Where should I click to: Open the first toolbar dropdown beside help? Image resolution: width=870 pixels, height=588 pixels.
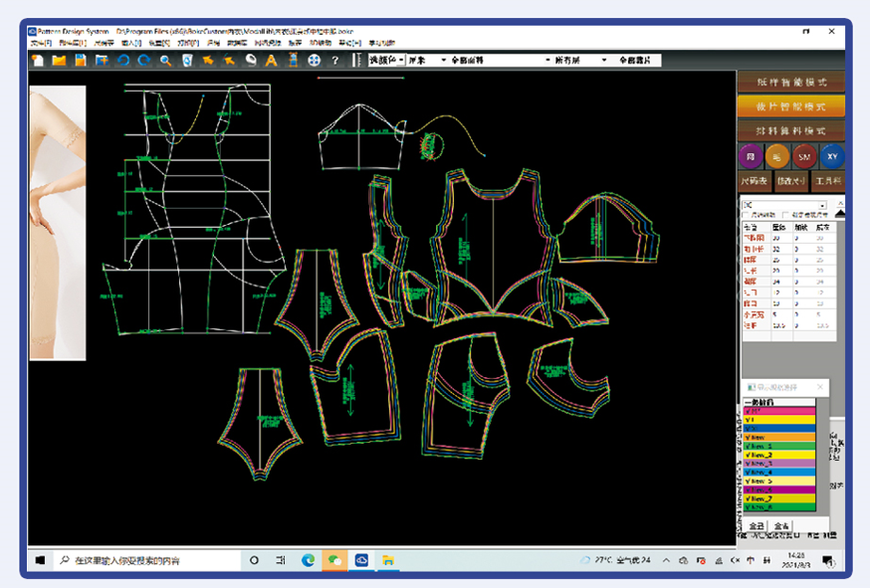[386, 61]
